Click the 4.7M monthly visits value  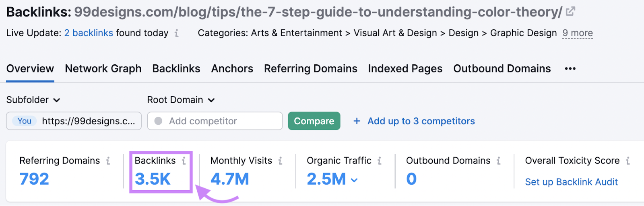(x=230, y=179)
